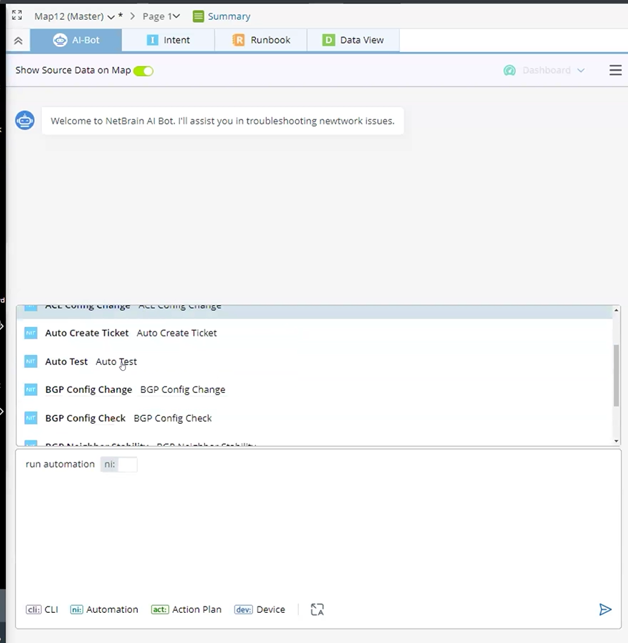Image resolution: width=628 pixels, height=643 pixels.
Task: Click the fullscreen expand icon
Action: 17,16
